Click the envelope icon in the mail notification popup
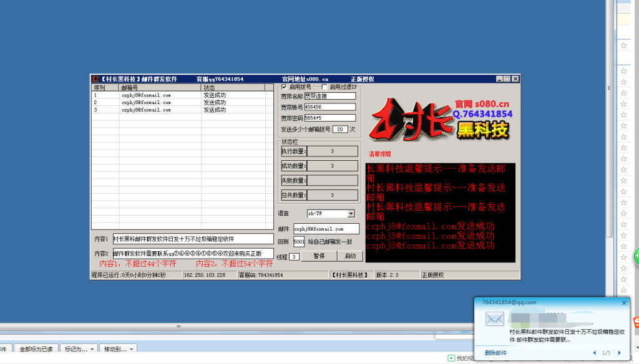Viewport: 639px width, 364px height. tap(495, 318)
